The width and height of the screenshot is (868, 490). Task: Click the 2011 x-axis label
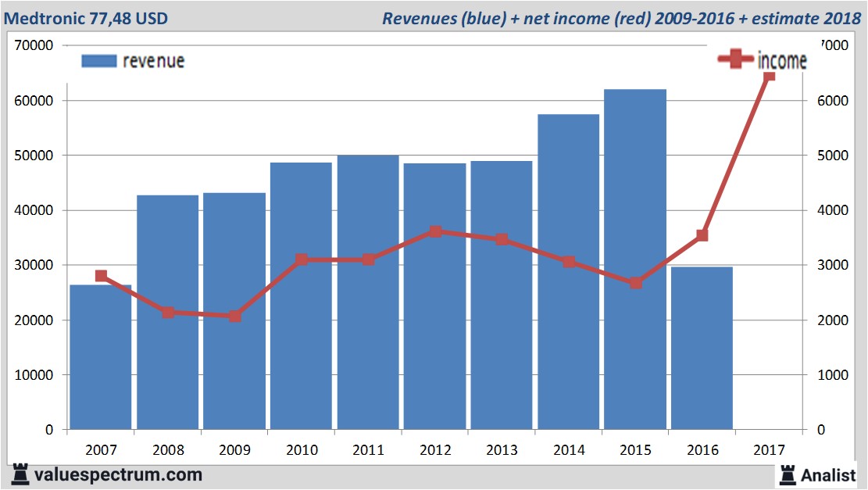tap(369, 449)
